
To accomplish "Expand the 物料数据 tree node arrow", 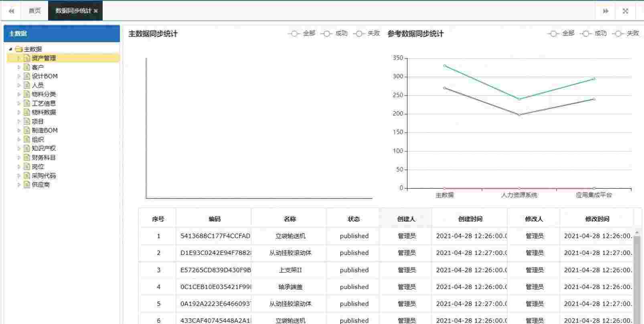I will (x=19, y=112).
